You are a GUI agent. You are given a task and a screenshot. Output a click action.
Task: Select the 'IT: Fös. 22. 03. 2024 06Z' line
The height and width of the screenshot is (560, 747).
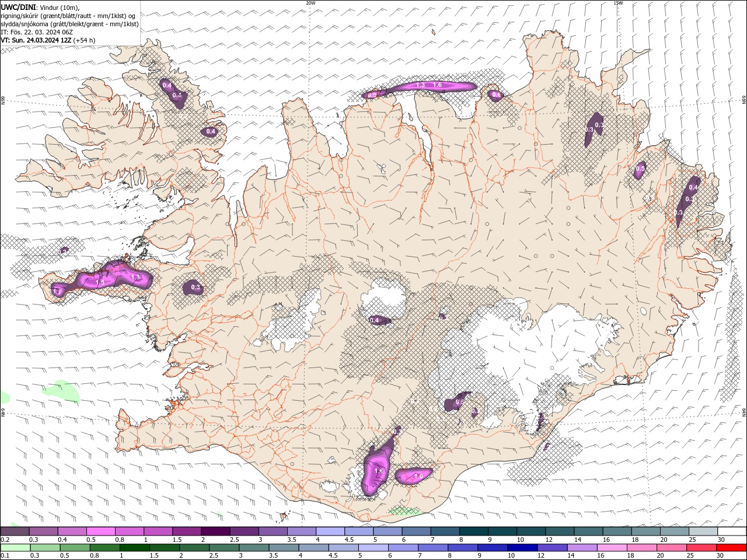(36, 32)
